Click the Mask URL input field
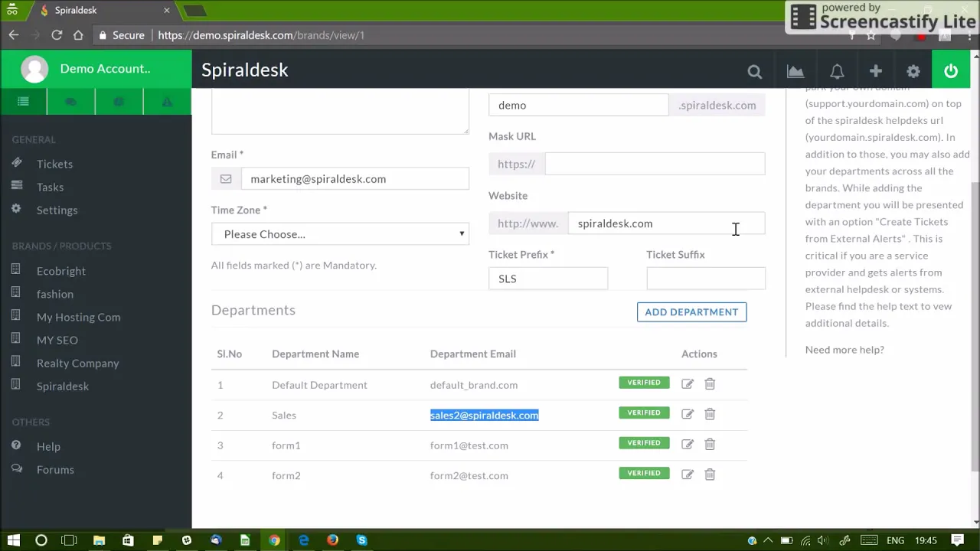The width and height of the screenshot is (980, 551). coord(655,164)
